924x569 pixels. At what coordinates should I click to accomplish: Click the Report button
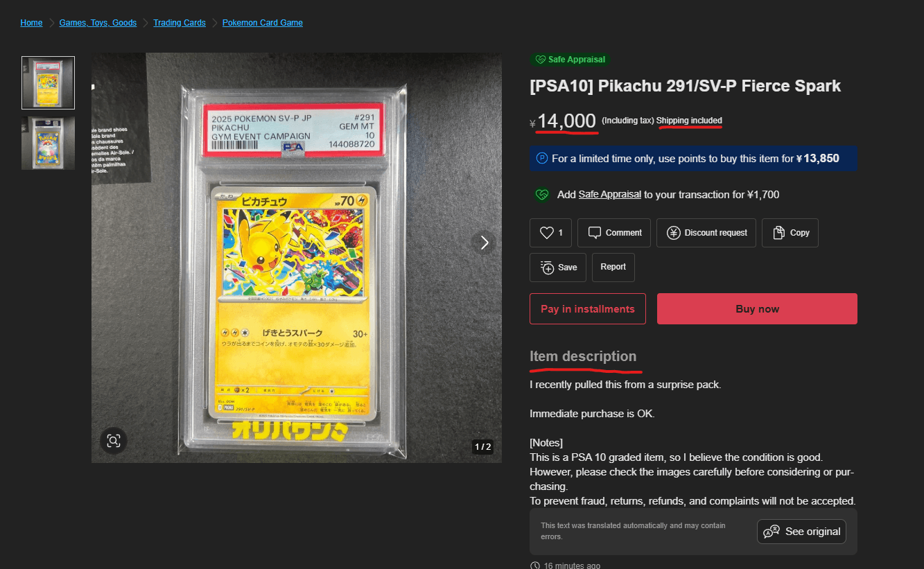click(x=613, y=268)
